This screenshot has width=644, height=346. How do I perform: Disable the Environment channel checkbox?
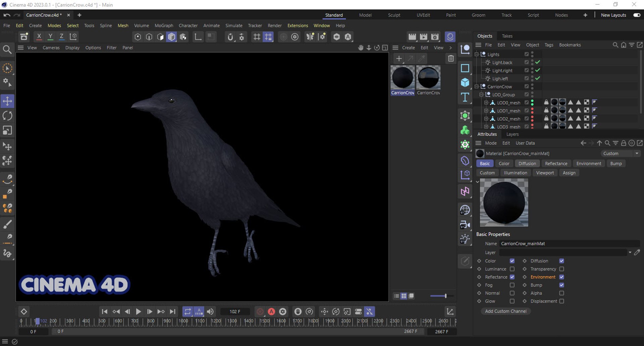point(561,277)
